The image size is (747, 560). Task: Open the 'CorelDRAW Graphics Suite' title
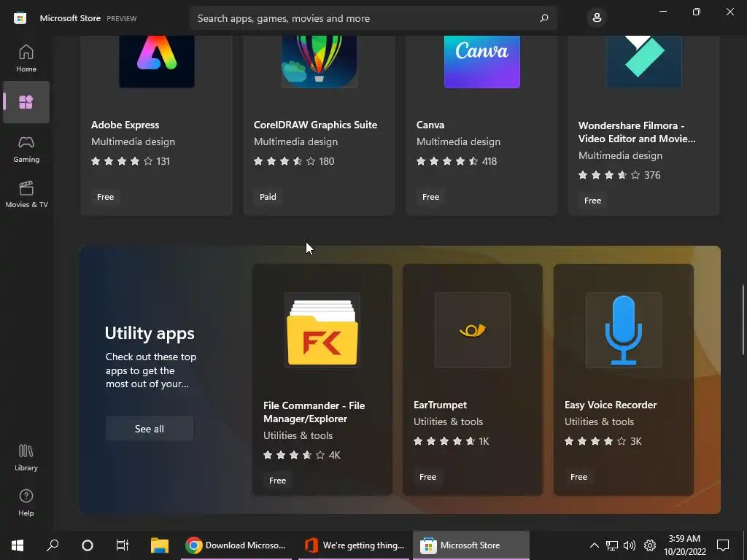click(x=315, y=125)
